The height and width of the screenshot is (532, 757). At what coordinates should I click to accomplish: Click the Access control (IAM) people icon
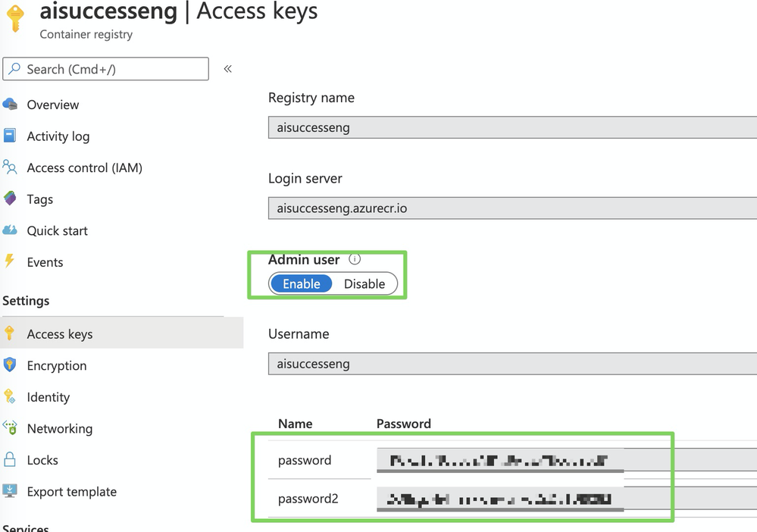pos(10,167)
